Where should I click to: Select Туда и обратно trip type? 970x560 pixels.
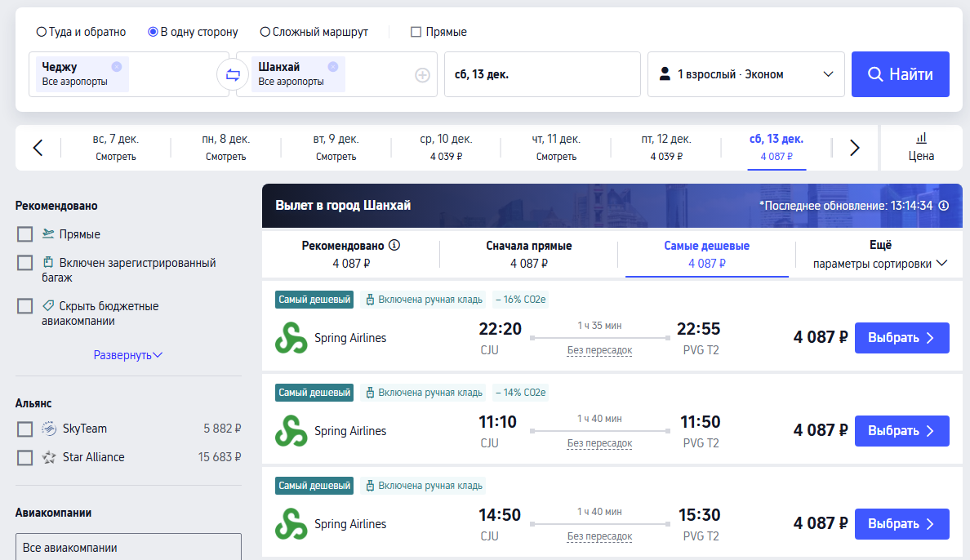(81, 32)
